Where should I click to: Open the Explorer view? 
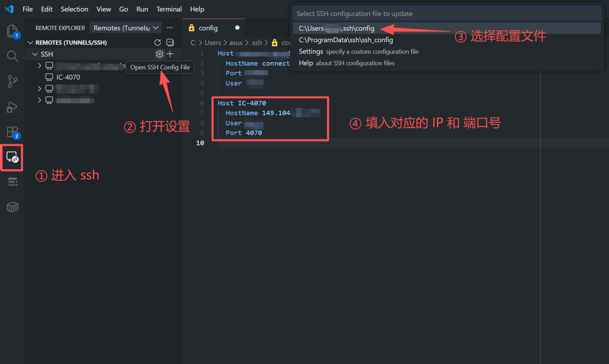tap(12, 31)
